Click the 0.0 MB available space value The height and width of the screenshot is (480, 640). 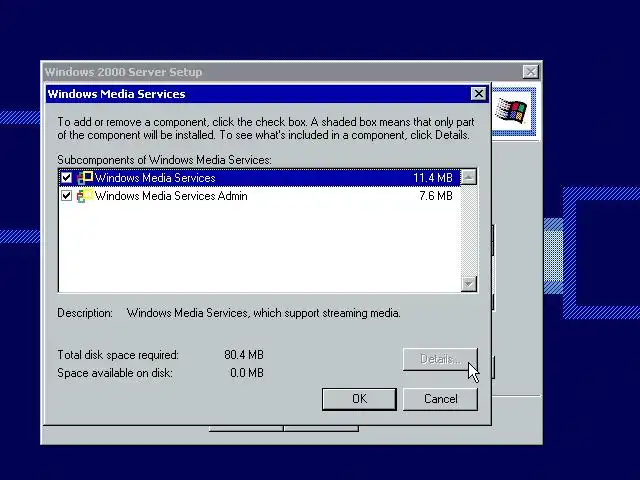(247, 373)
